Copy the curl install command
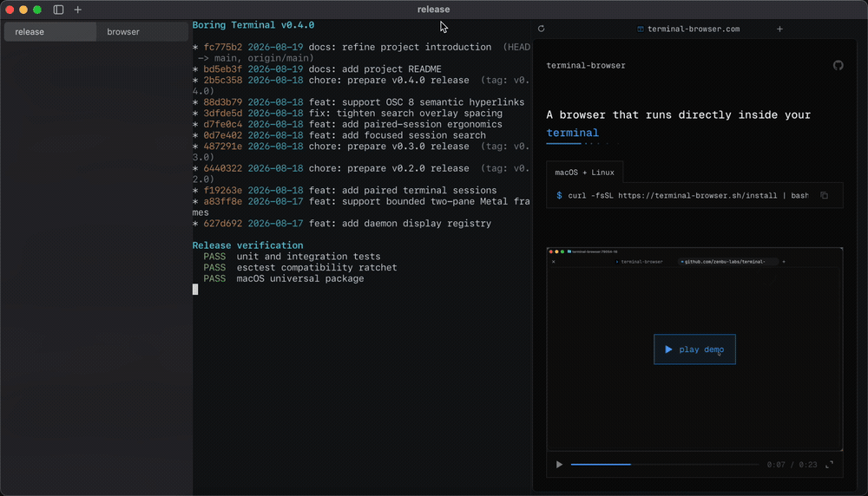 [x=825, y=195]
